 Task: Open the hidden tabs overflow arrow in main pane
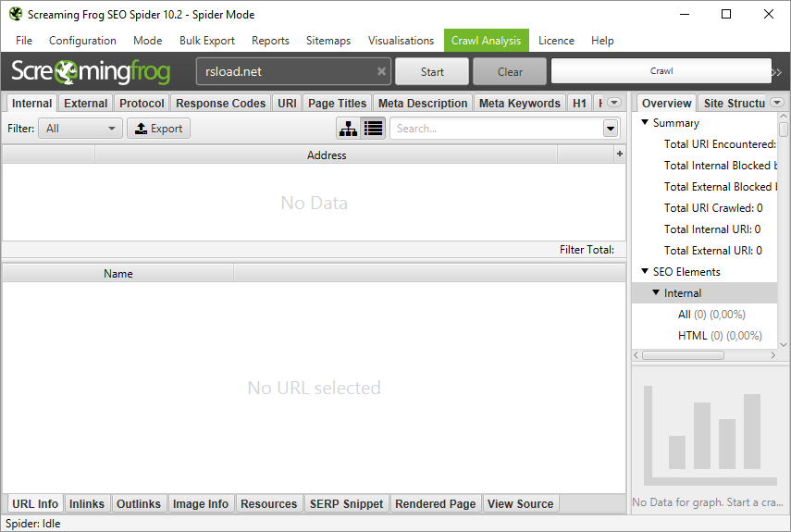click(614, 103)
